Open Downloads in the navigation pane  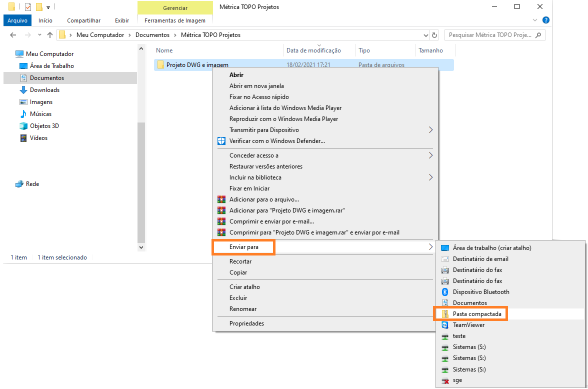(x=44, y=90)
